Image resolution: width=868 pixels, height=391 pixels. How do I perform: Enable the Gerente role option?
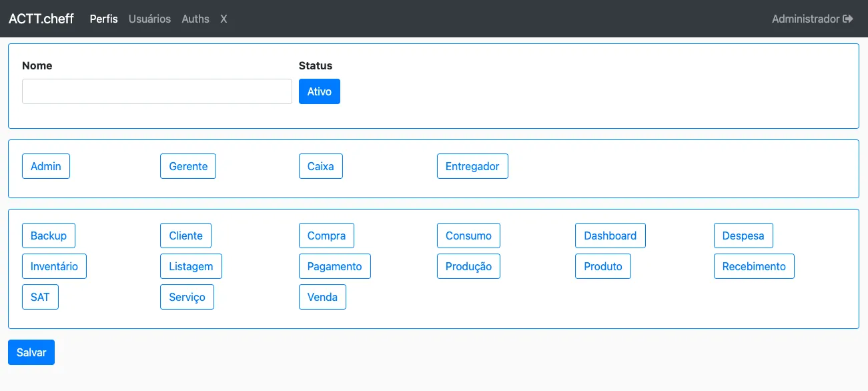188,166
